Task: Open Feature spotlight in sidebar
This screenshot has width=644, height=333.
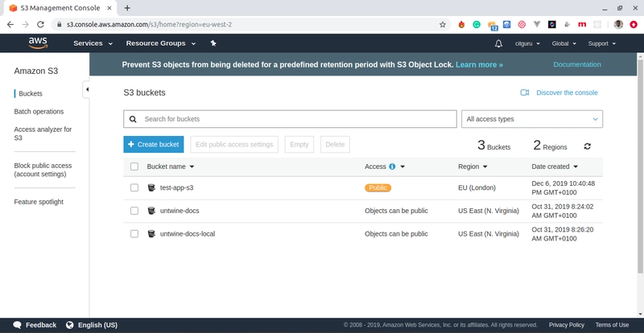Action: coord(39,202)
